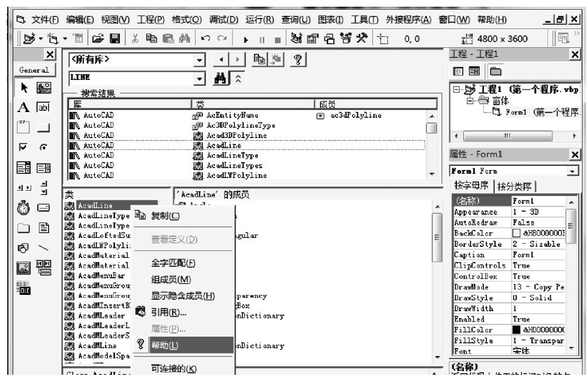Click the Undo arrow icon
Image resolution: width=588 pixels, height=376 pixels.
[205, 38]
